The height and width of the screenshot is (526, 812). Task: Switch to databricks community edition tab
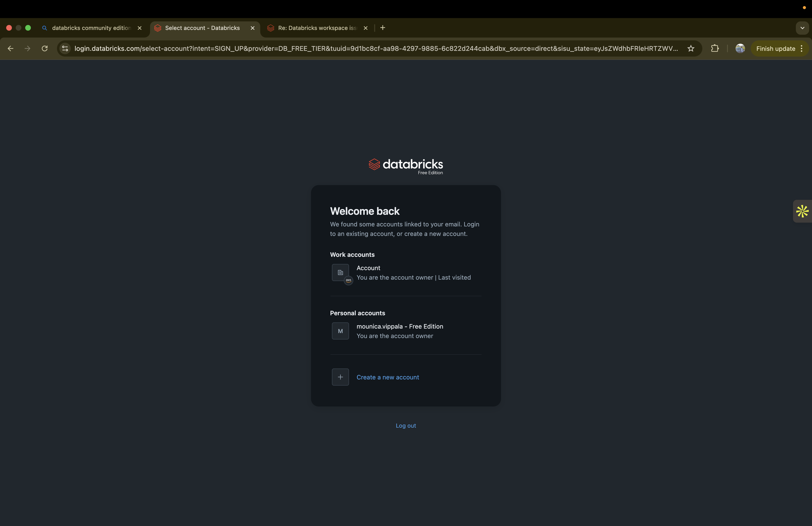click(x=91, y=28)
